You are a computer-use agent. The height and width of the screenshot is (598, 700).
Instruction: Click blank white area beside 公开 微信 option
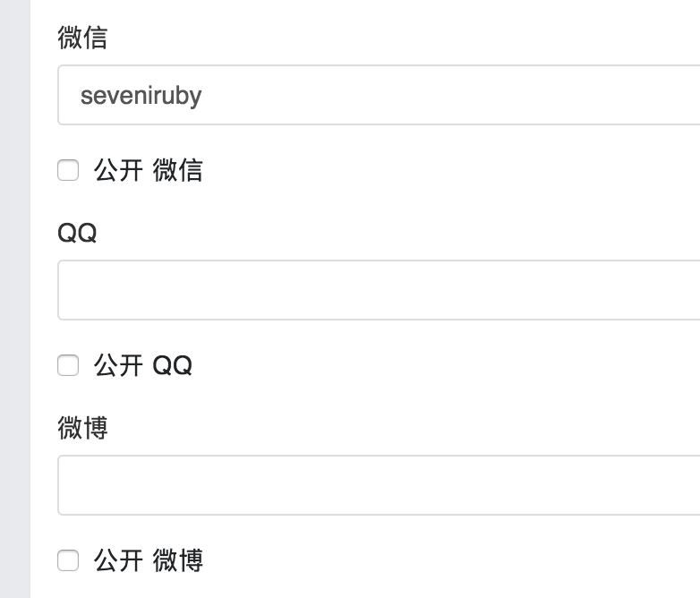coord(447,170)
